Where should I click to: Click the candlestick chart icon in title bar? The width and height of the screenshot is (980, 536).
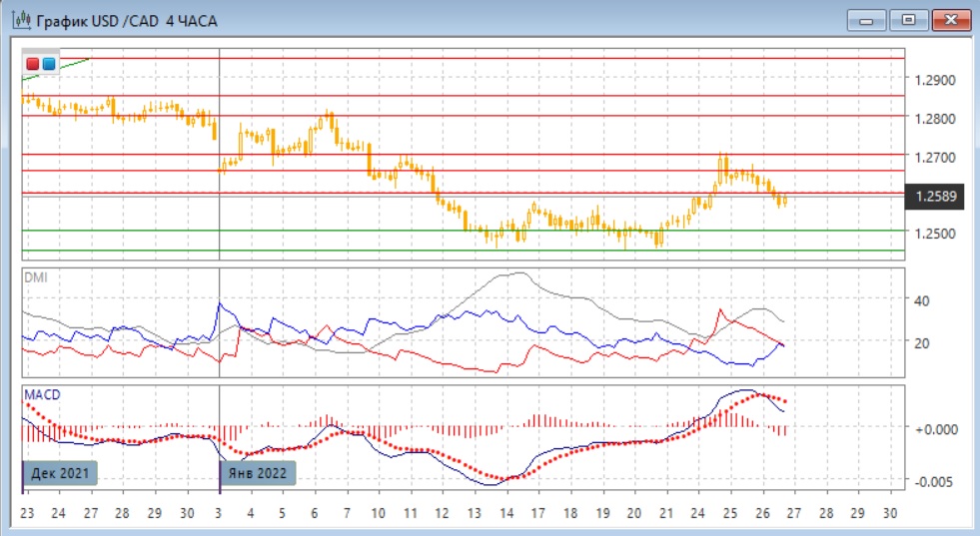coord(18,20)
